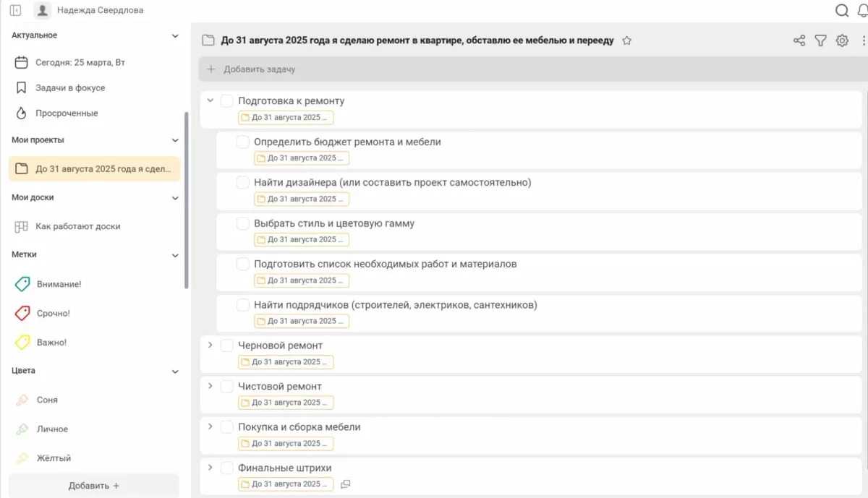This screenshot has width=868, height=498.
Task: Click the search magnifier icon
Action: click(842, 11)
